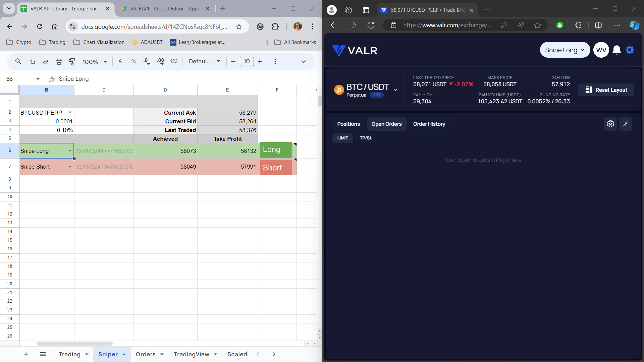The width and height of the screenshot is (644, 362).
Task: Open the Chrome profile avatar
Action: coord(298,26)
